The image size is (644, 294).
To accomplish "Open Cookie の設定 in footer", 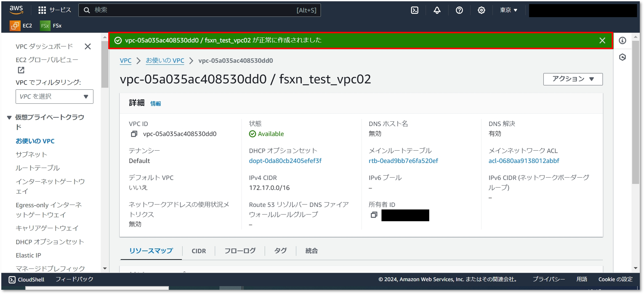I will pyautogui.click(x=615, y=279).
